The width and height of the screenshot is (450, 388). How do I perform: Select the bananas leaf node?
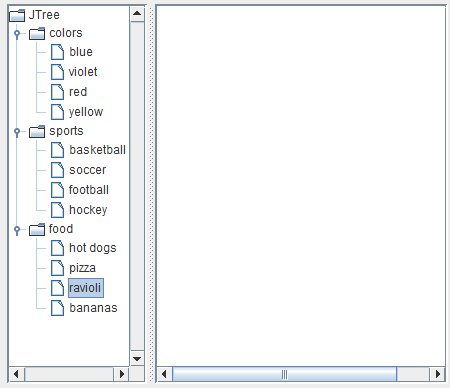(x=93, y=308)
